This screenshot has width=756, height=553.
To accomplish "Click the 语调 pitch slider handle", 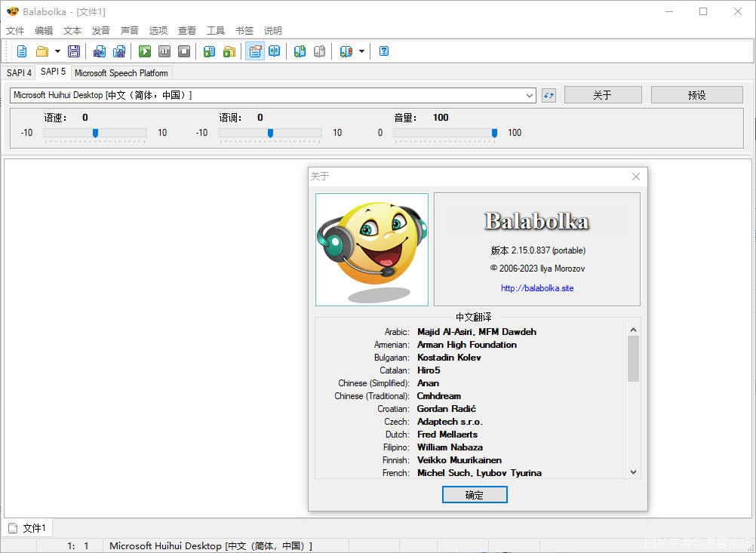I will click(270, 133).
